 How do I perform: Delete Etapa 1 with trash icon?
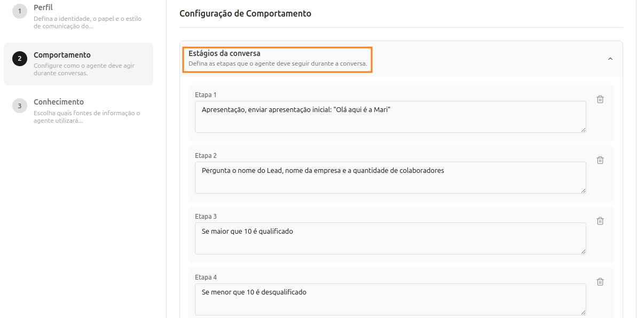600,99
